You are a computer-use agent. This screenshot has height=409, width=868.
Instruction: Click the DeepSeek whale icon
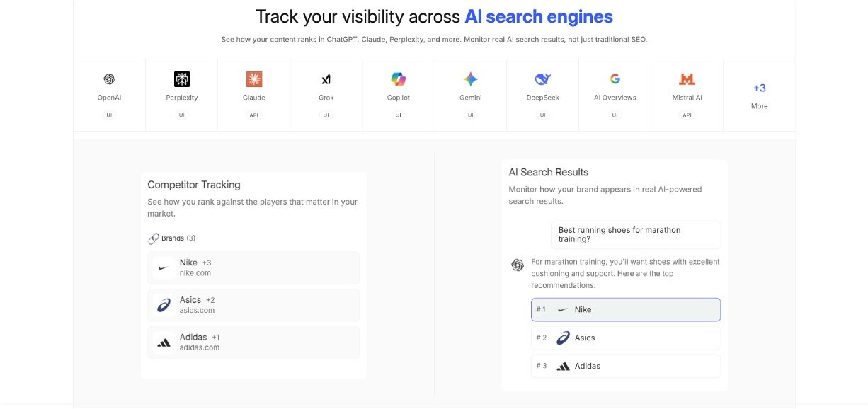543,79
